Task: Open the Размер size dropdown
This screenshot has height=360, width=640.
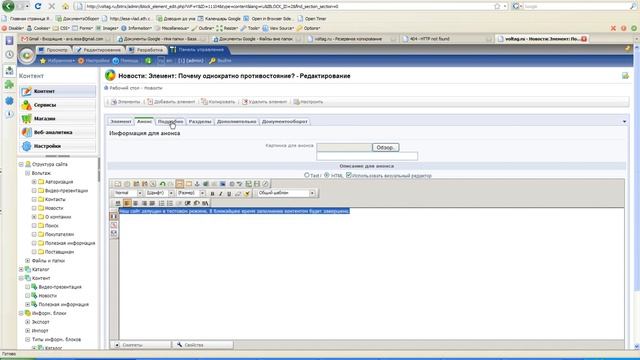Action: (202, 193)
